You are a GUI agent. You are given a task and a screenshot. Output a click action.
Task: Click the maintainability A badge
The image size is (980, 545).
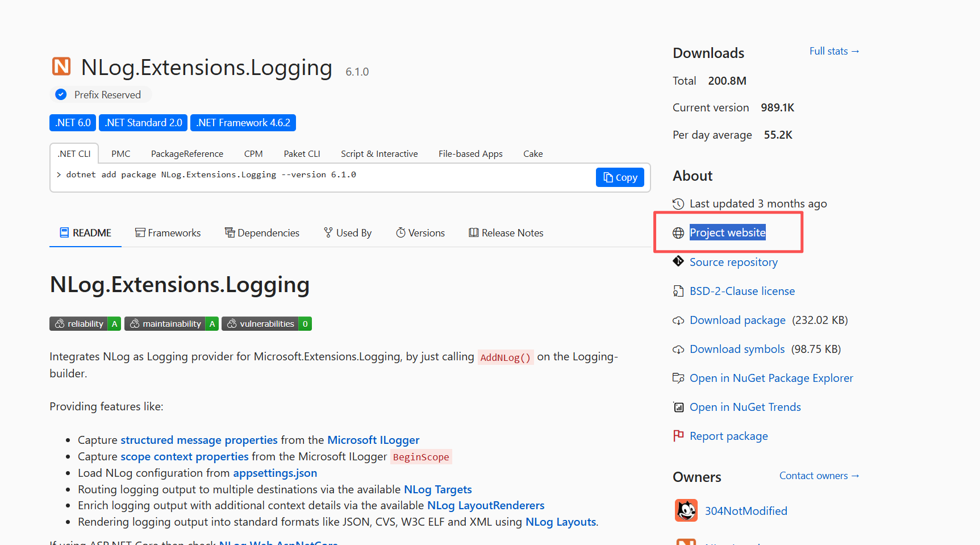click(172, 323)
